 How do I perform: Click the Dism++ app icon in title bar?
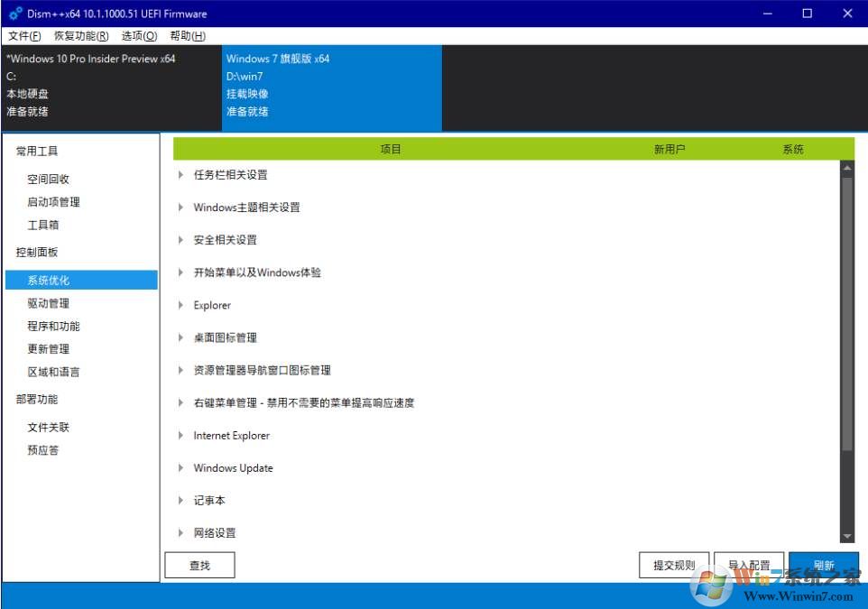click(15, 14)
